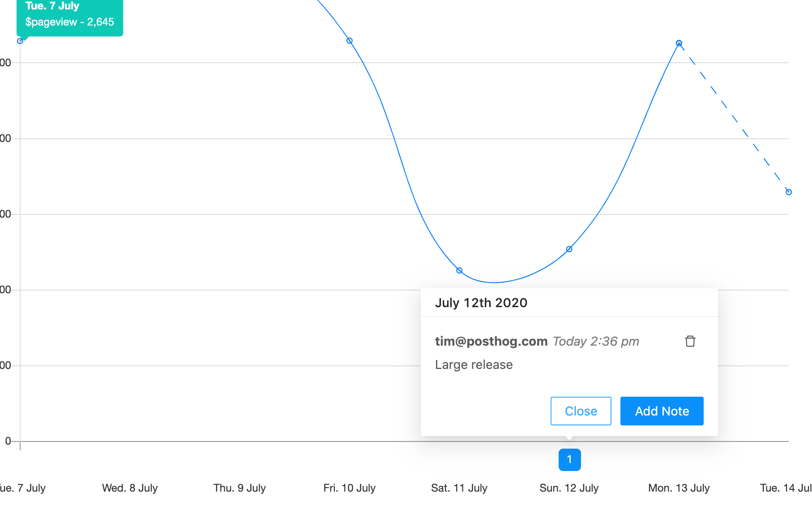The image size is (812, 514).
Task: Close the July 12th annotation popover
Action: (581, 411)
